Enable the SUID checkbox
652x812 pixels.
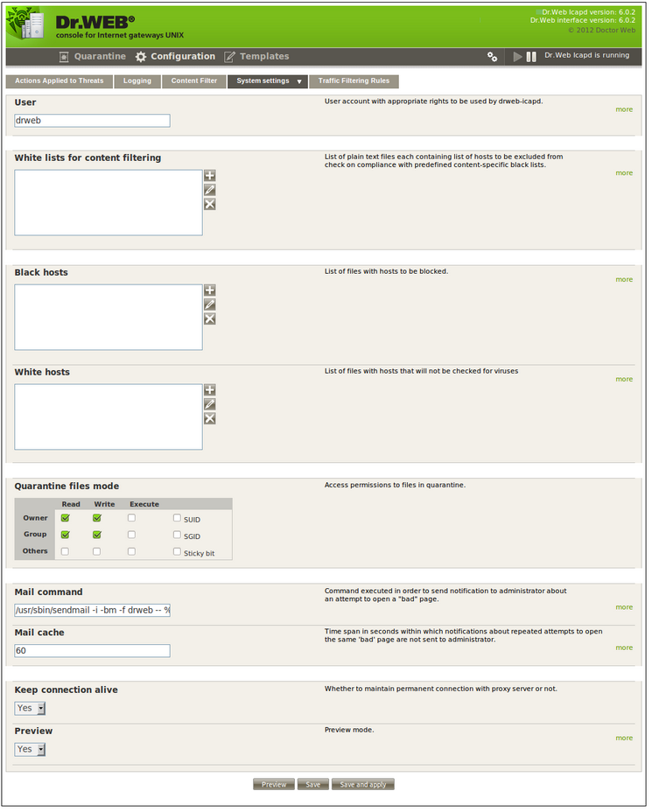click(x=177, y=518)
